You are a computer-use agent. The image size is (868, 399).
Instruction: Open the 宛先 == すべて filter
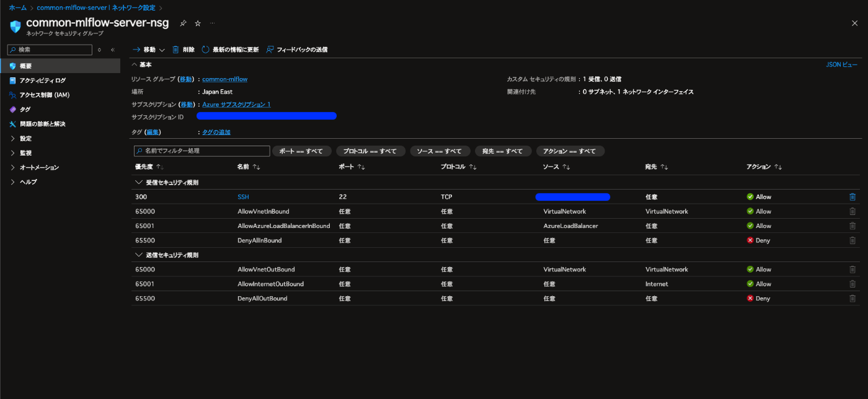(503, 151)
